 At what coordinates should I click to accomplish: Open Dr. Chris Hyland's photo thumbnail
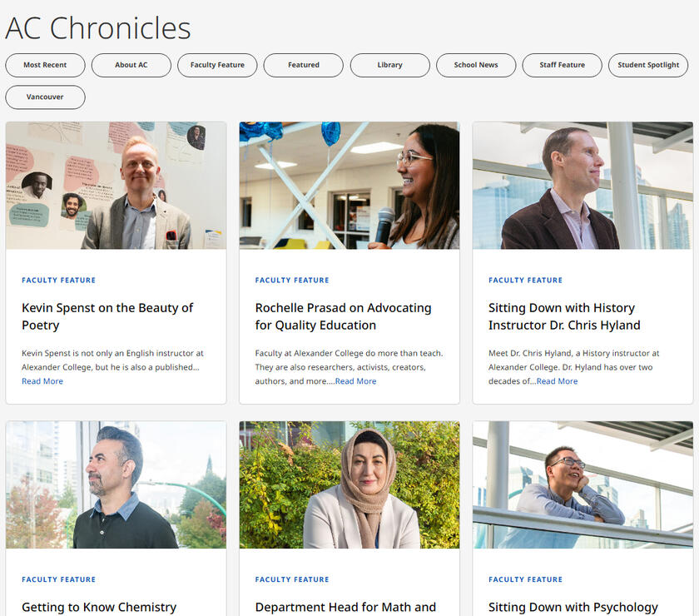click(582, 186)
